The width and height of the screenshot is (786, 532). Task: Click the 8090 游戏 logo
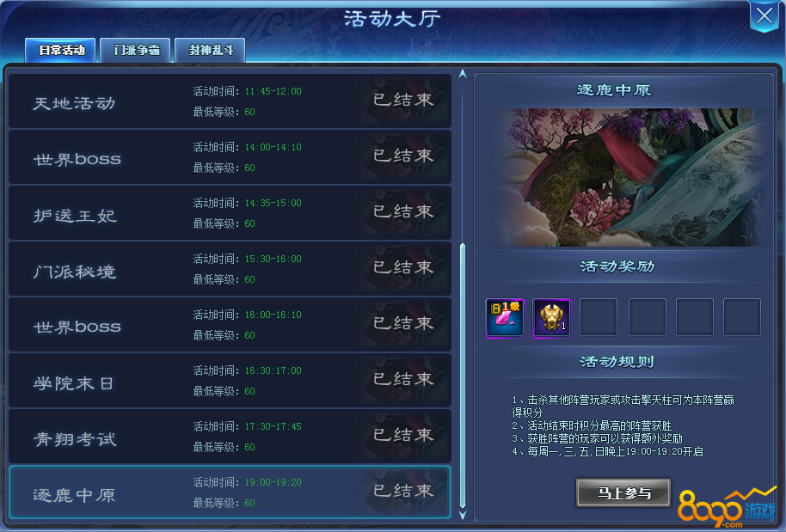pos(728,507)
